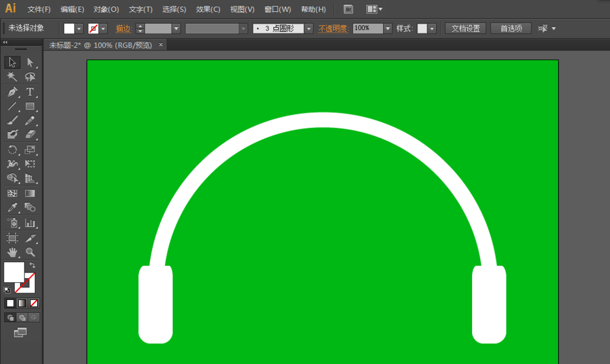
Task: Open arrange documents dropdown
Action: pos(375,9)
